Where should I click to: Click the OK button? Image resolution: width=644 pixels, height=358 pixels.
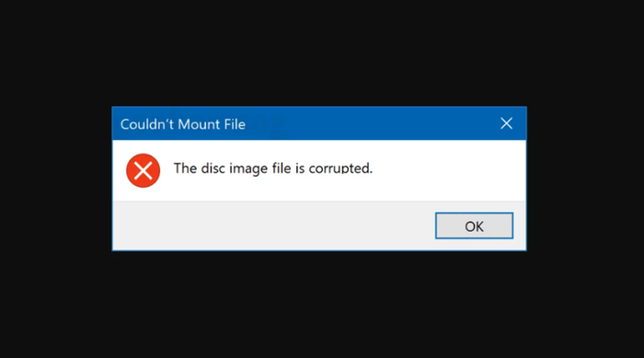point(474,225)
